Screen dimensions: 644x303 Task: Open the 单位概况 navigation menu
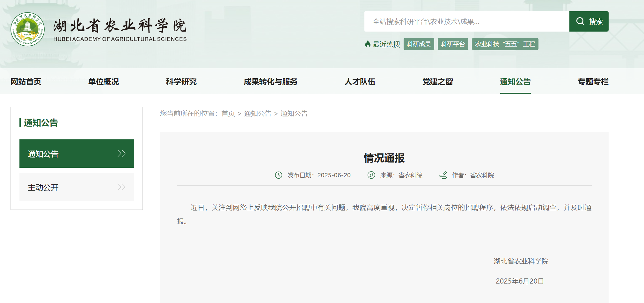coord(104,82)
